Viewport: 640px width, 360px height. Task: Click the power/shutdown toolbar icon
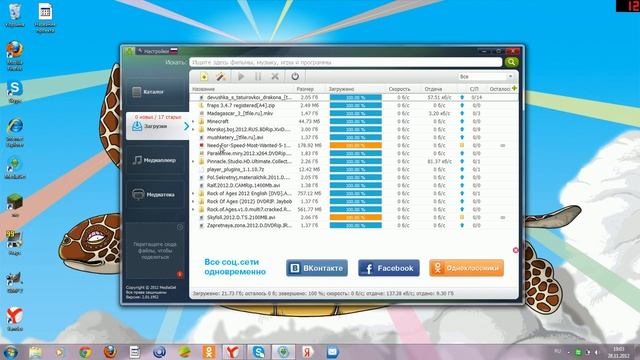(x=295, y=76)
